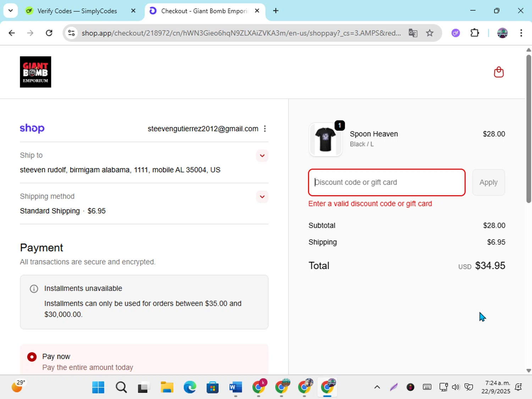Close the Checkout Giant Bomb tab
The image size is (532, 399).
(257, 11)
